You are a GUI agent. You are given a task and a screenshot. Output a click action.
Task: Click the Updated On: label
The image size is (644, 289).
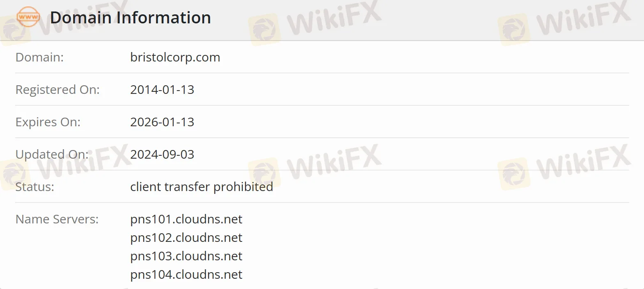[x=52, y=155]
